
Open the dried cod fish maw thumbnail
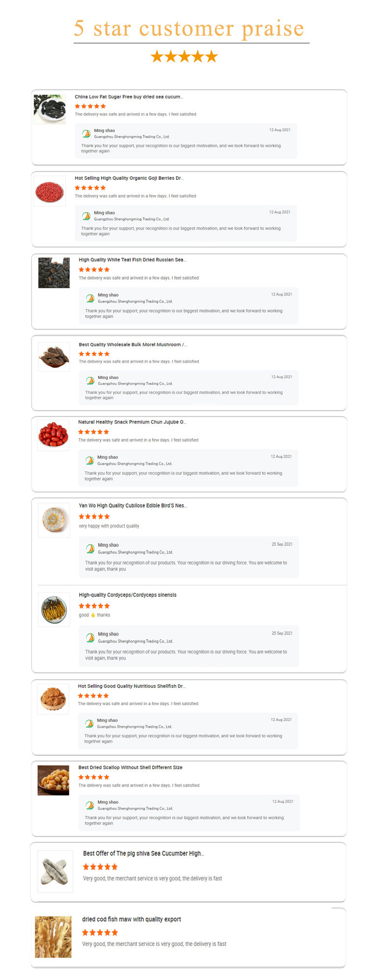[53, 937]
